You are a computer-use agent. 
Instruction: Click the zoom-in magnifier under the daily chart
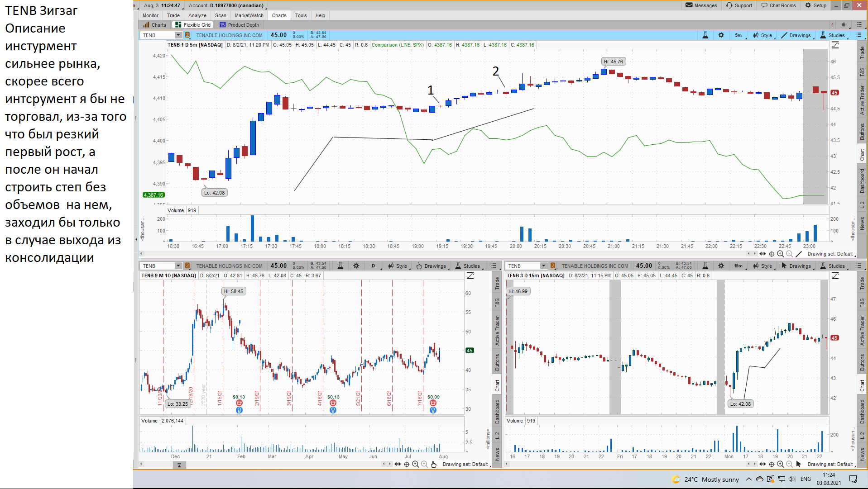point(415,465)
